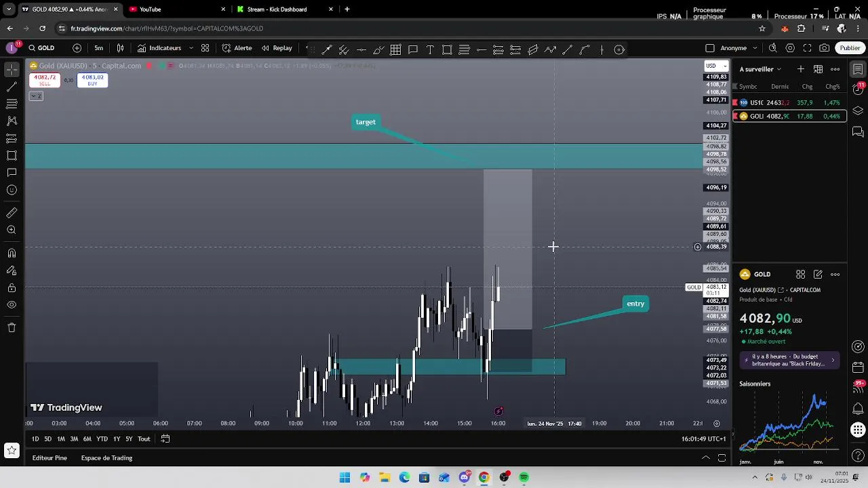This screenshot has height=488, width=868.
Task: Select the crosshair cursor tool
Action: pos(12,70)
